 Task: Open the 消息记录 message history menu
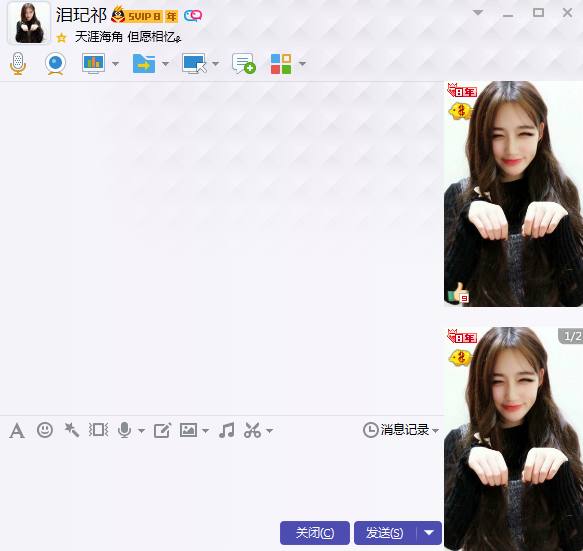(401, 430)
